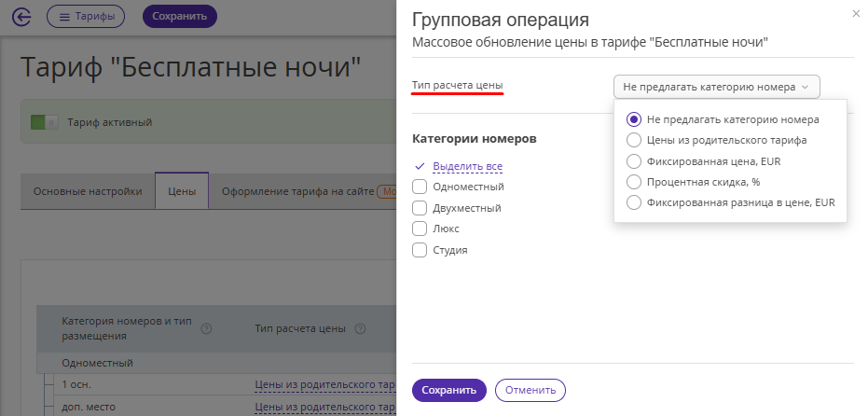The image size is (868, 416).
Task: Check the Одноместный checkbox
Action: click(420, 187)
